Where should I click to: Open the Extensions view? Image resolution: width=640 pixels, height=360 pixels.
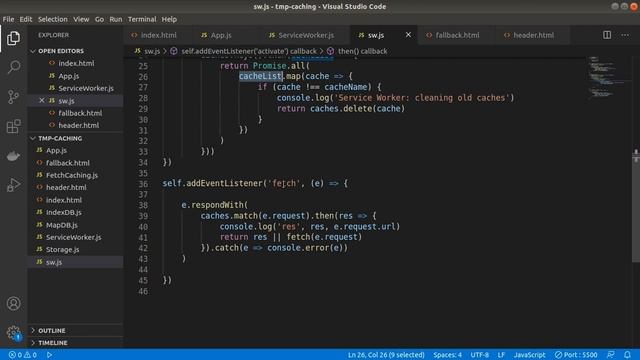point(13,126)
